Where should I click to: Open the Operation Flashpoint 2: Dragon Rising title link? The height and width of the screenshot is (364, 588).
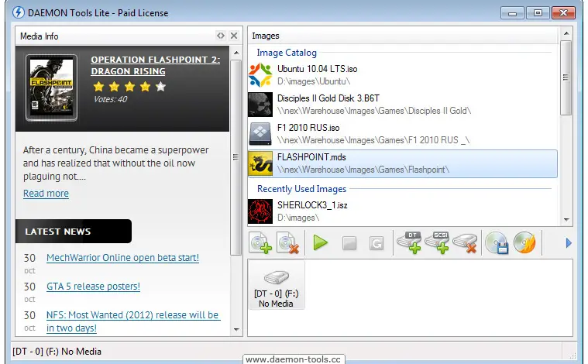[x=155, y=65]
